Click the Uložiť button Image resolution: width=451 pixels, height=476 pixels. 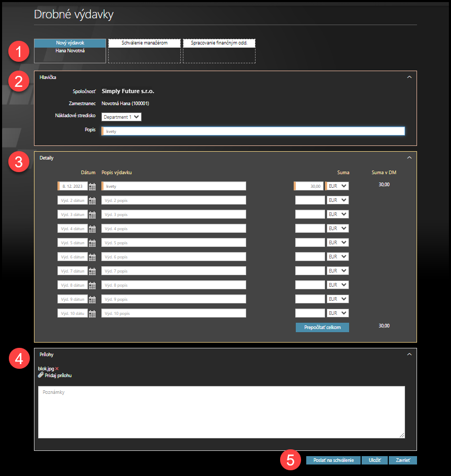tap(374, 460)
